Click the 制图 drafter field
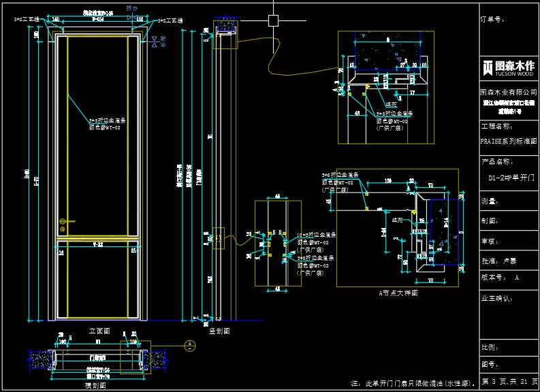This screenshot has width=540, height=392. [490, 220]
